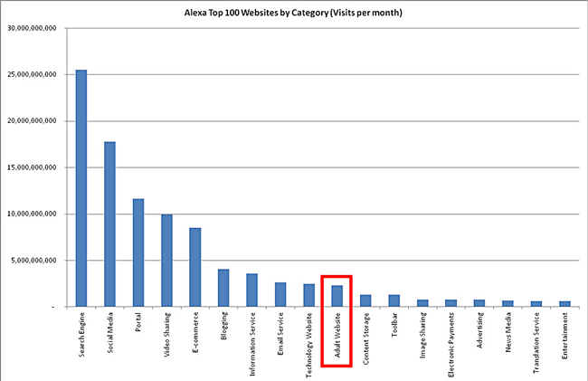588x381 pixels.
Task: Click the 25,000,000,000 axis value
Action: click(x=32, y=74)
